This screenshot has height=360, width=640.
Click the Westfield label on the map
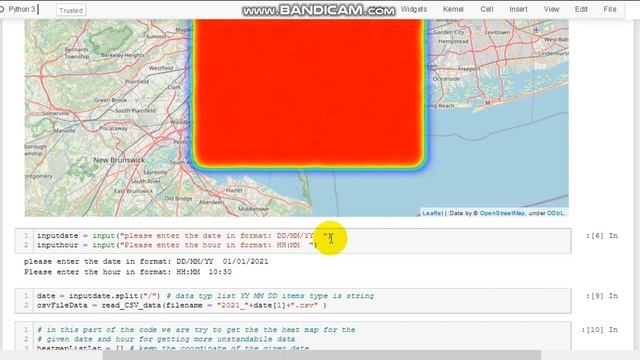point(161,68)
